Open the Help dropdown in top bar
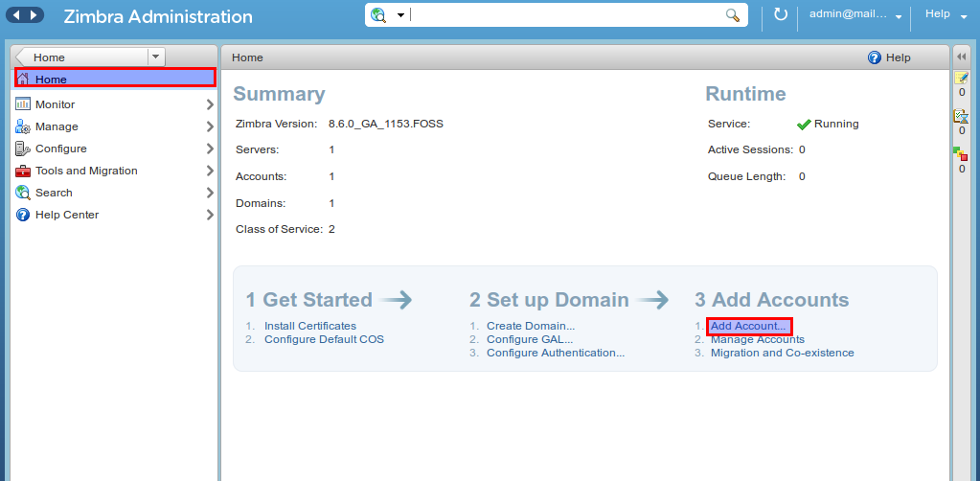The height and width of the screenshot is (481, 980). coord(946,14)
